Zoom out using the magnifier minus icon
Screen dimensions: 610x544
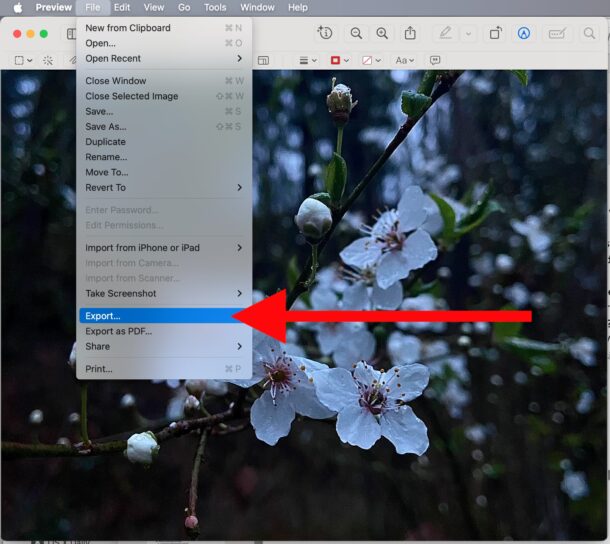(356, 33)
